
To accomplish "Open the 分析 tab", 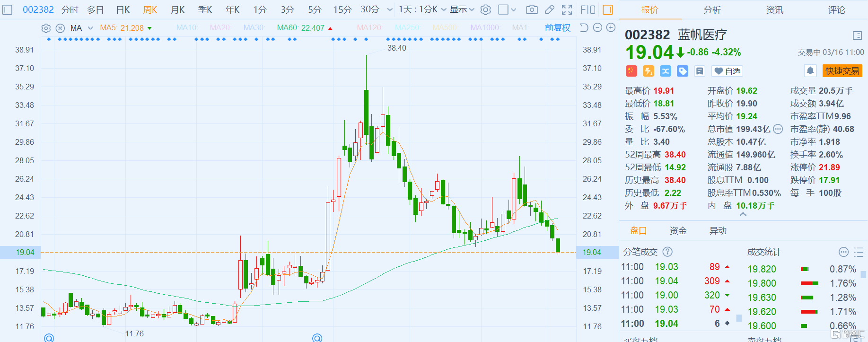I will tap(712, 9).
